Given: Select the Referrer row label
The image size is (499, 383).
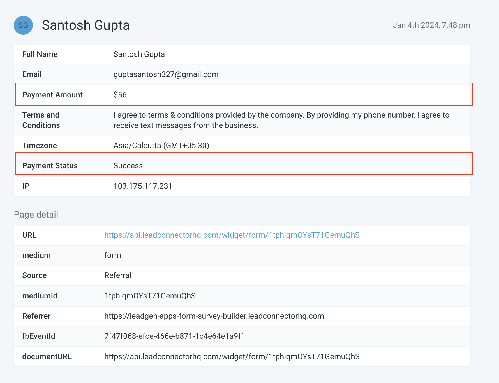Looking at the screenshot, I should point(36,316).
